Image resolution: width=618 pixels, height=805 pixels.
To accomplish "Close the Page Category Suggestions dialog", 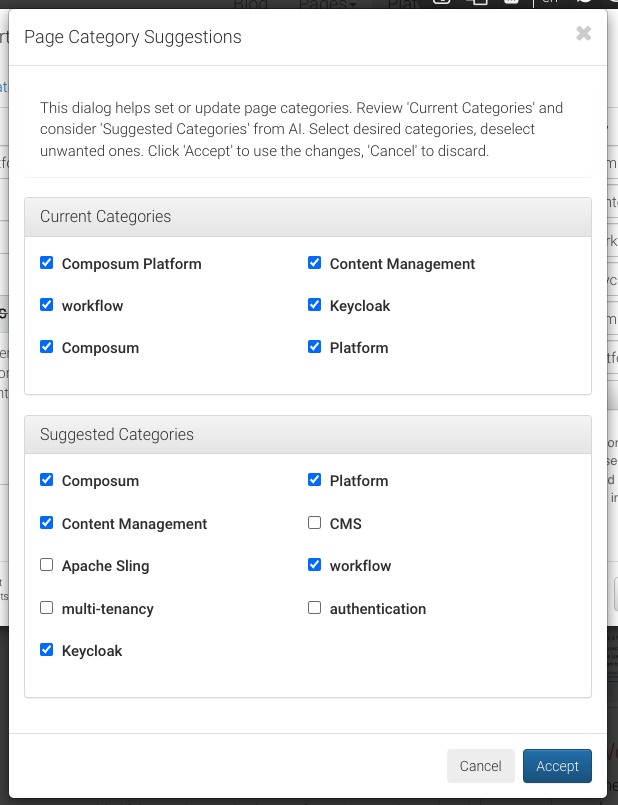I will click(x=584, y=34).
